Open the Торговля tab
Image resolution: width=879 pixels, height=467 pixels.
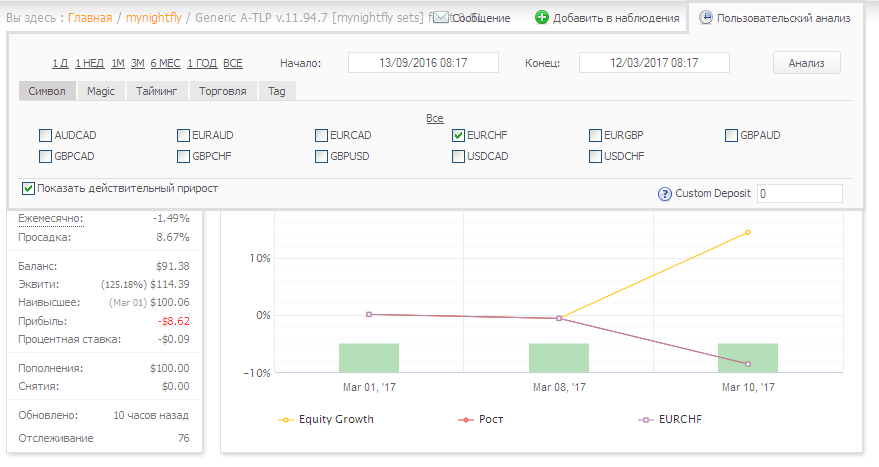coord(223,91)
